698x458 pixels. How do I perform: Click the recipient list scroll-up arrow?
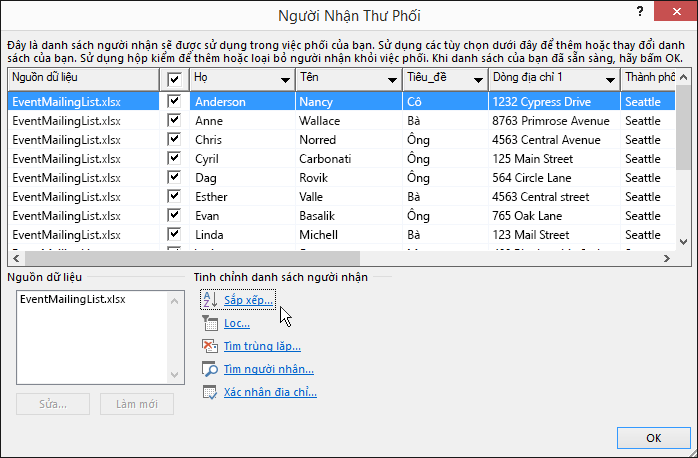[683, 77]
